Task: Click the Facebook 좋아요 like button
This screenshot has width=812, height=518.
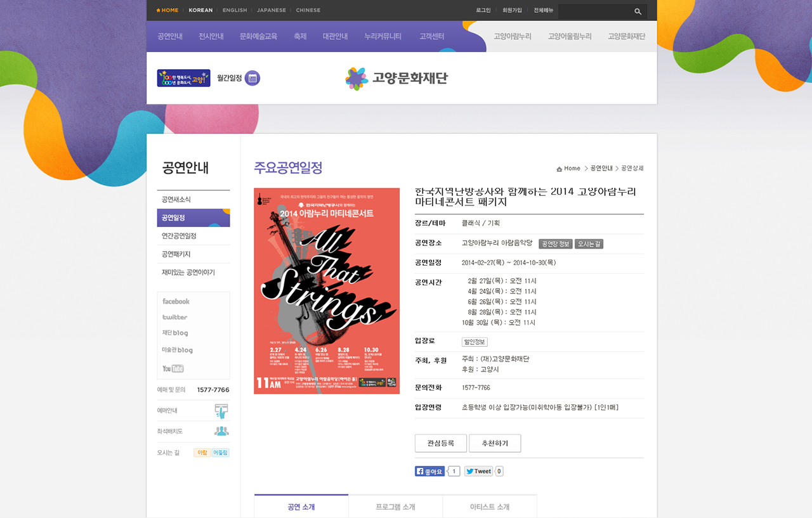Action: 429,471
